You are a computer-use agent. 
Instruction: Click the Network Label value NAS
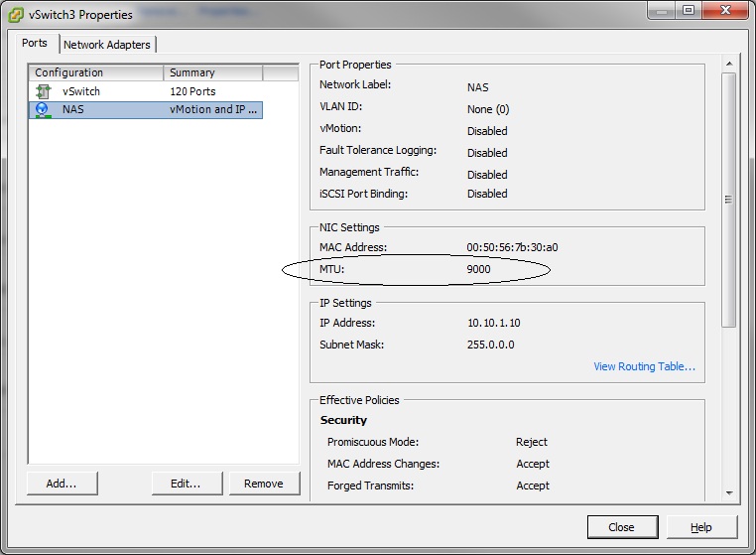477,87
